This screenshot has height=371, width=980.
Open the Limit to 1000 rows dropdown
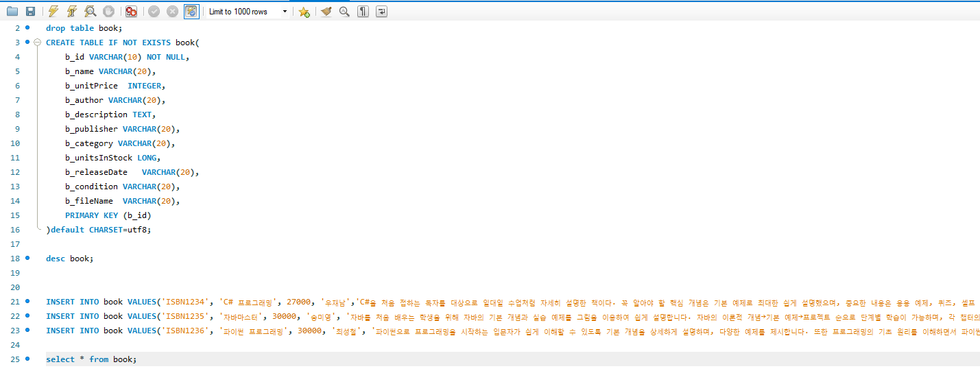point(249,12)
